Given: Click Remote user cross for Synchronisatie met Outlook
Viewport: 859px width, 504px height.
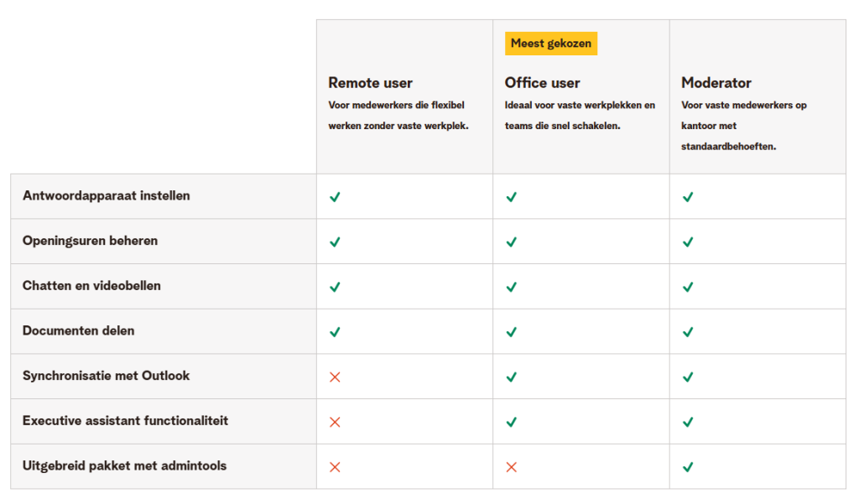Looking at the screenshot, I should point(335,377).
